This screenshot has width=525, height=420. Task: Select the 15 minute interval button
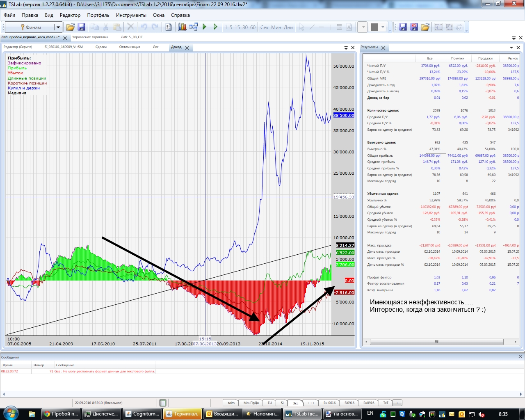(237, 27)
